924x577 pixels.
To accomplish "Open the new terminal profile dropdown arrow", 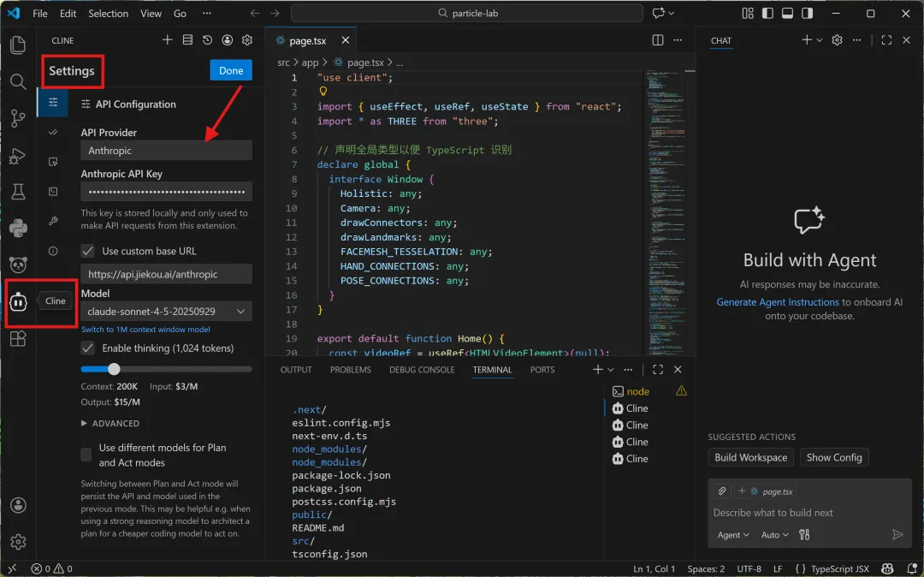I will [x=611, y=370].
